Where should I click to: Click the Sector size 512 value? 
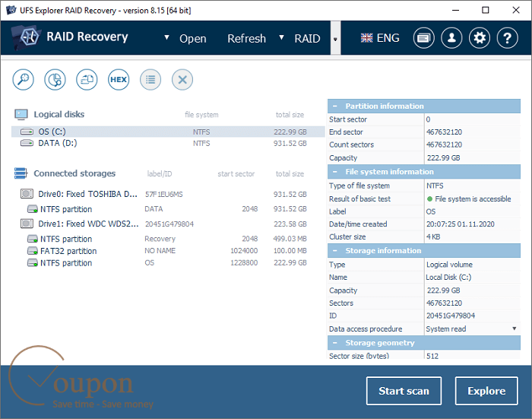(x=432, y=356)
